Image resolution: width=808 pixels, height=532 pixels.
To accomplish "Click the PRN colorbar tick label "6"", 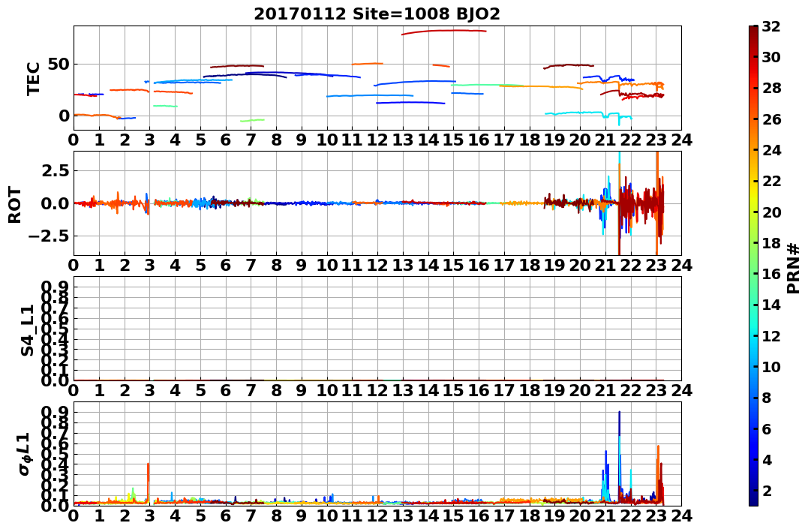I will point(767,428).
